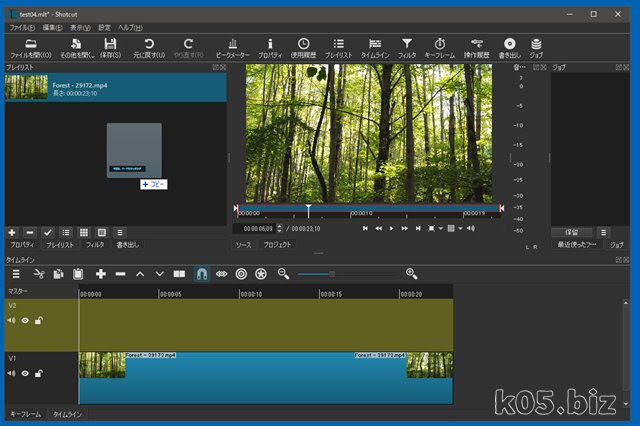The width and height of the screenshot is (640, 426).
Task: Lock track V2
Action: coord(38,320)
